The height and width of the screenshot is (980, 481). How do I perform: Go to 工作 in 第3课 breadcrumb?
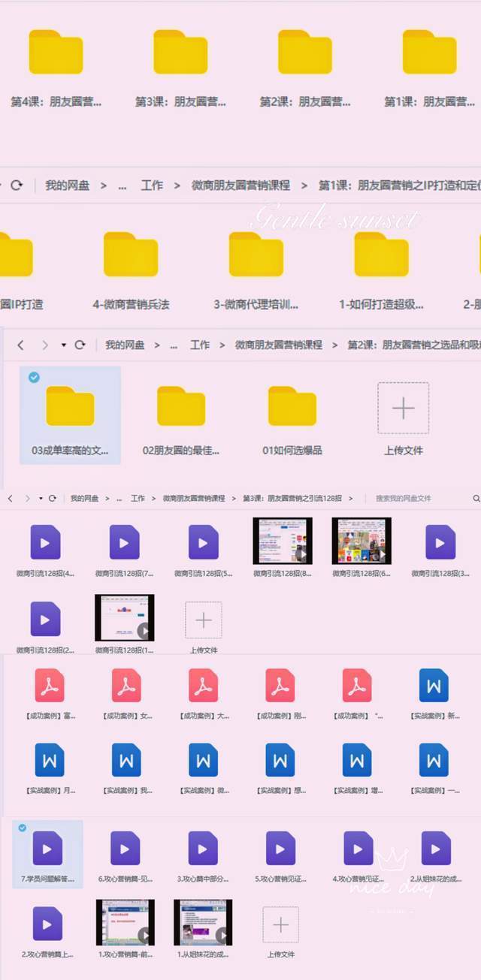(x=138, y=498)
